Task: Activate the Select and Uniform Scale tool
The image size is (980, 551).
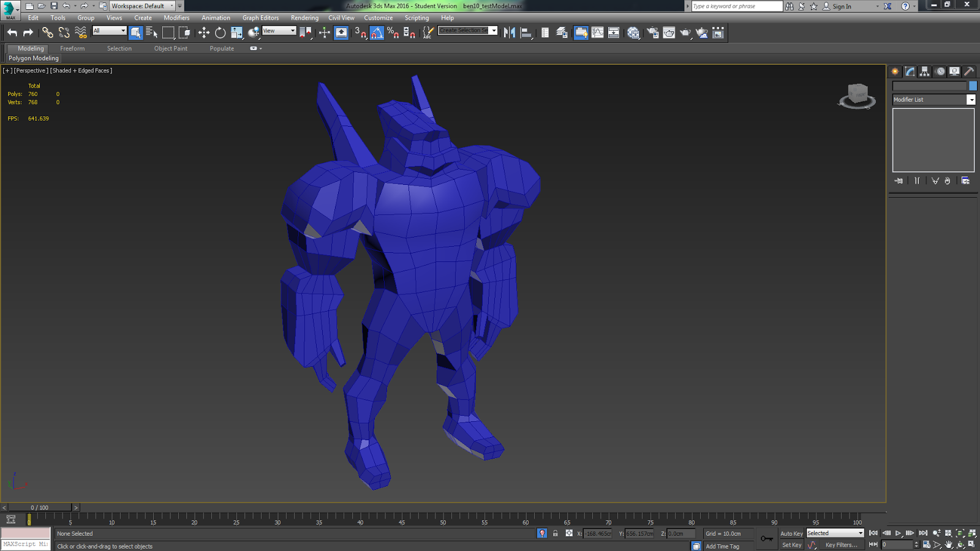Action: coord(236,32)
